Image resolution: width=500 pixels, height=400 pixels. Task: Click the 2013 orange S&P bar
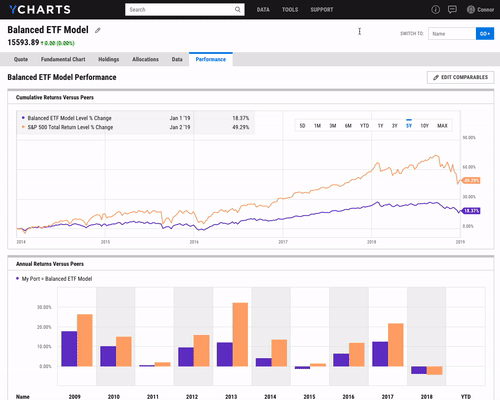pos(240,334)
